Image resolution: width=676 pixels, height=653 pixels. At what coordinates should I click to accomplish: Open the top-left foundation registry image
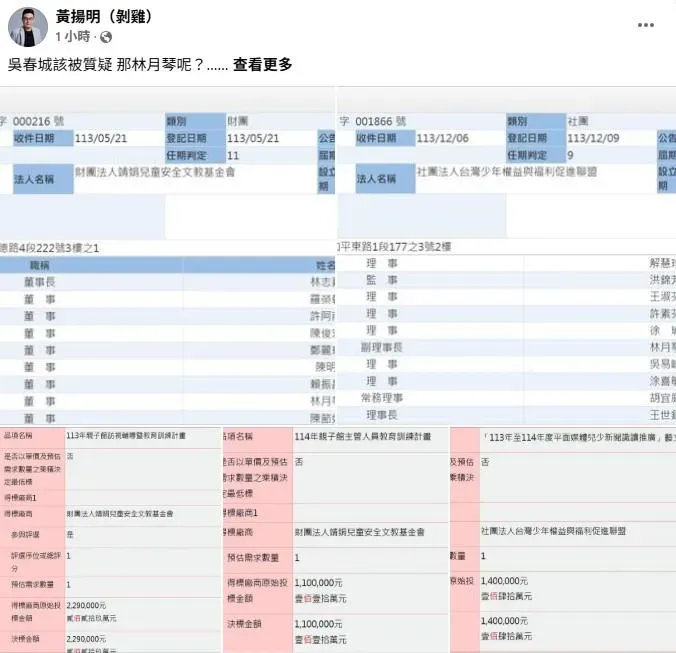(167, 255)
